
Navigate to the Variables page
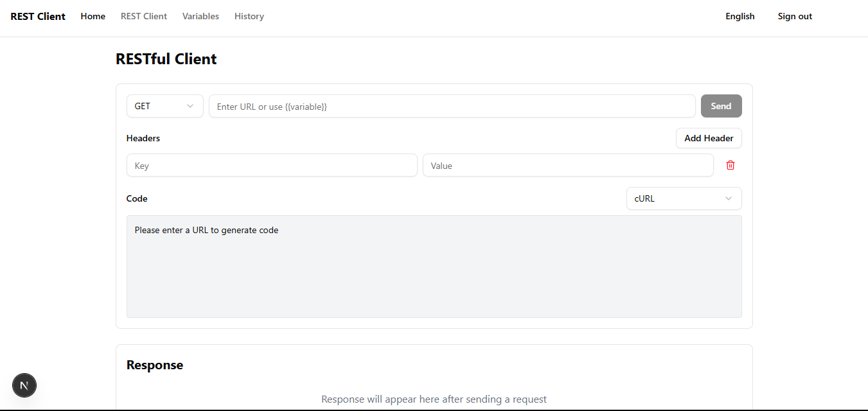click(200, 15)
